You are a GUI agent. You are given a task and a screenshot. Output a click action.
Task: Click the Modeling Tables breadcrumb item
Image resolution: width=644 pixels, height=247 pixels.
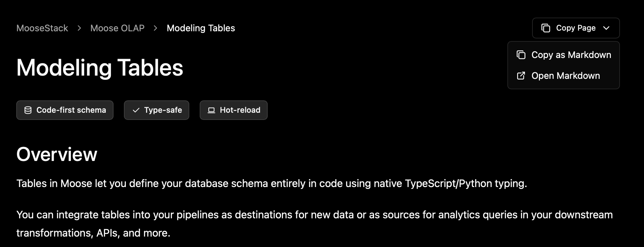point(201,28)
